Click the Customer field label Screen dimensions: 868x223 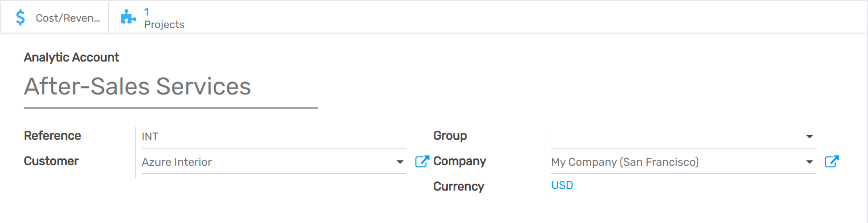coord(51,161)
